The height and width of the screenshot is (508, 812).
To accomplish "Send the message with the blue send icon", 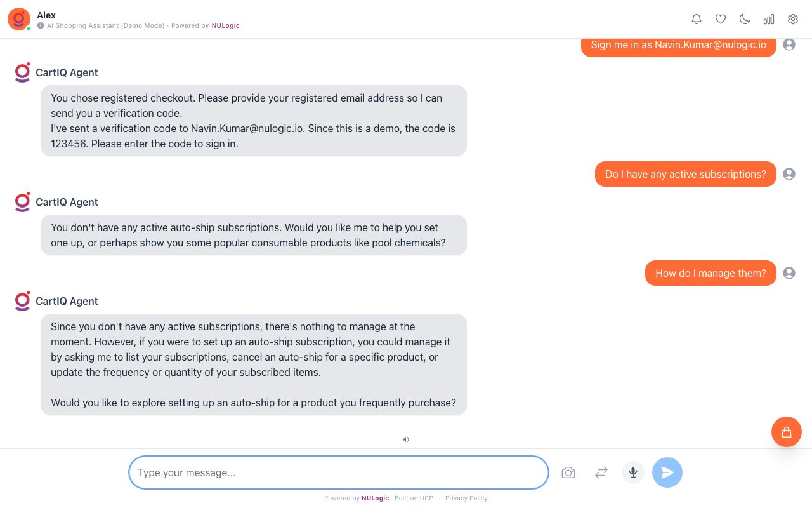I will tap(667, 472).
